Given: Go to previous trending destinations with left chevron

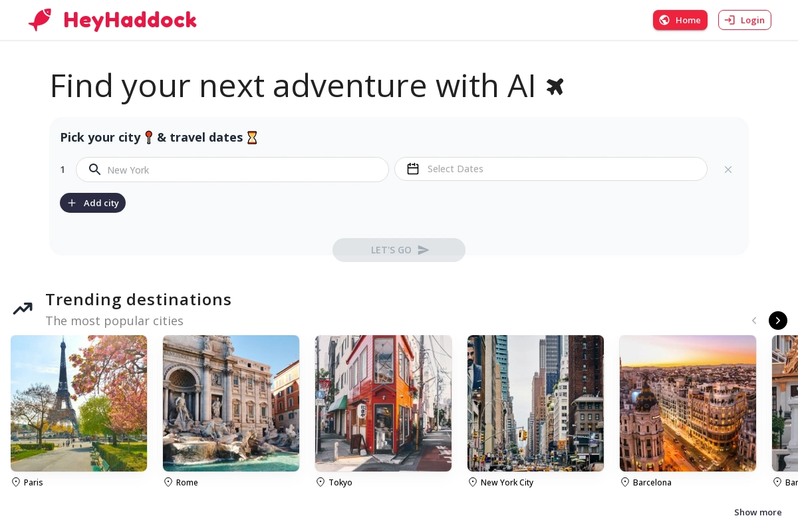Looking at the screenshot, I should tap(754, 321).
